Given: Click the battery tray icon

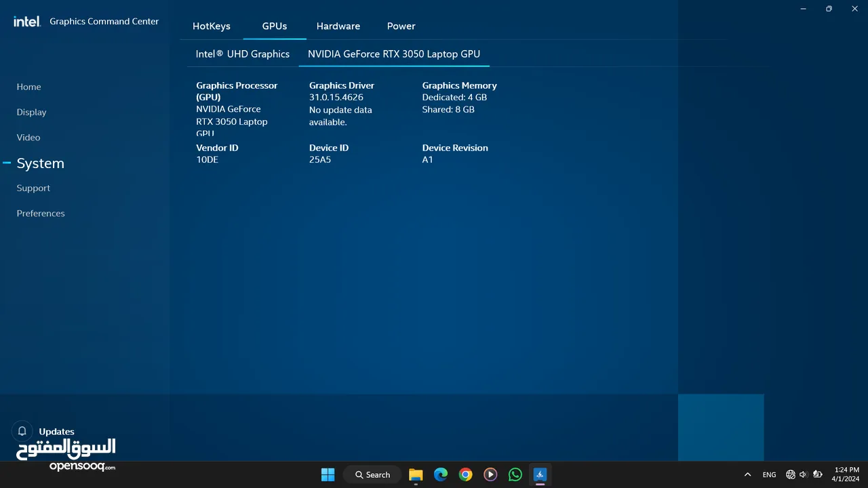Looking at the screenshot, I should coord(817,474).
